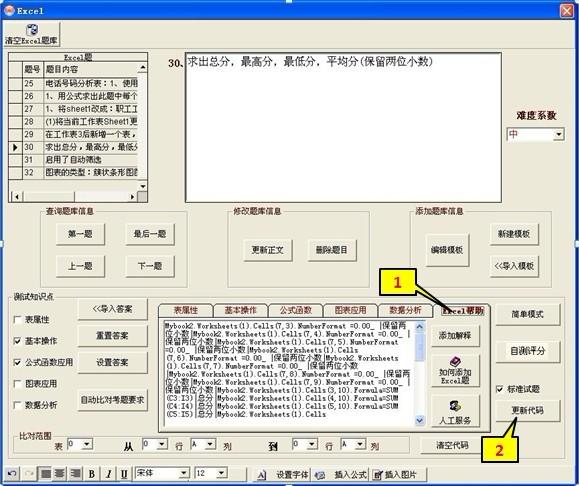Click the <<导入答案 button
579x486 pixels.
pyautogui.click(x=113, y=309)
